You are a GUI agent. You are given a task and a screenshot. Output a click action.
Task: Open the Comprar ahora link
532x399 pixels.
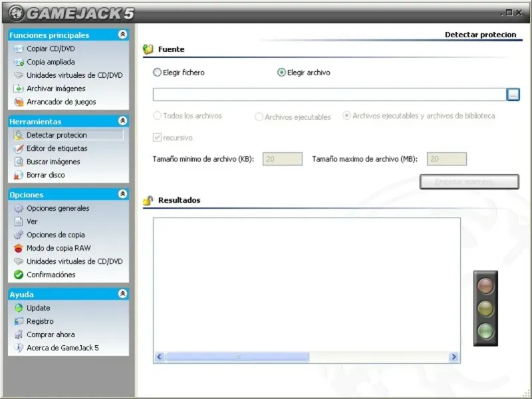51,334
